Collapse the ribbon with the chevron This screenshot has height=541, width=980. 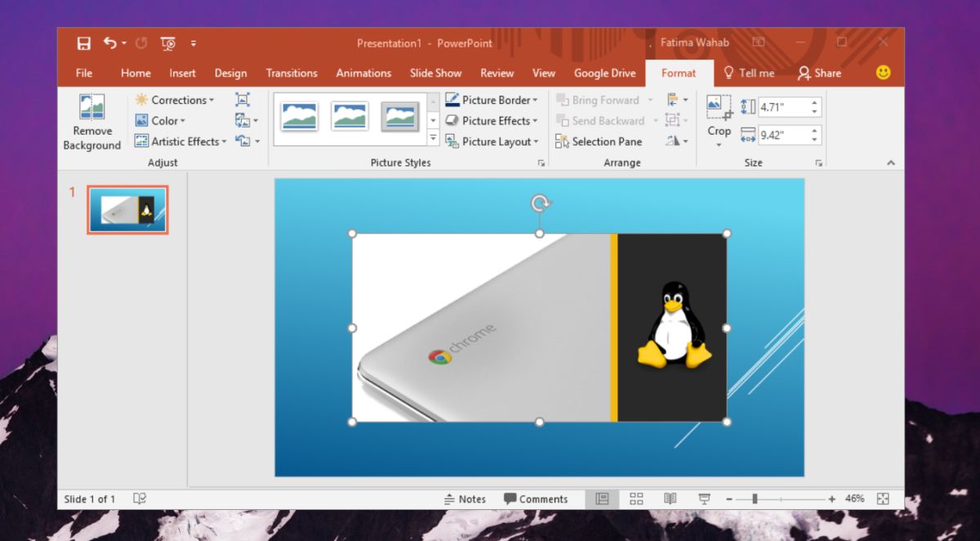890,163
